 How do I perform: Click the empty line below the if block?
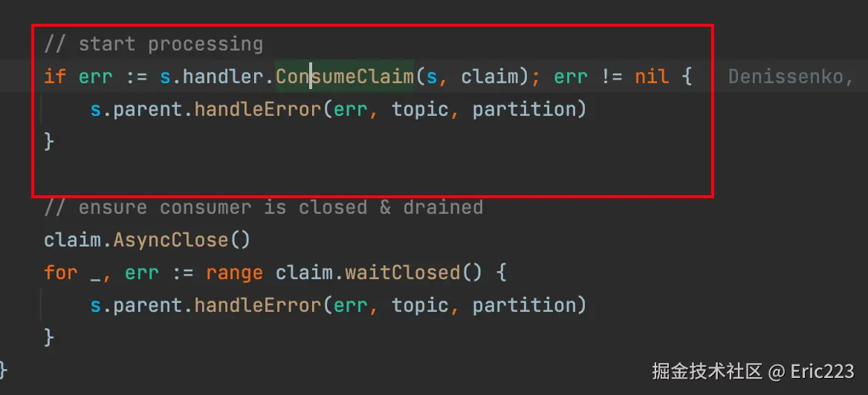(x=372, y=174)
